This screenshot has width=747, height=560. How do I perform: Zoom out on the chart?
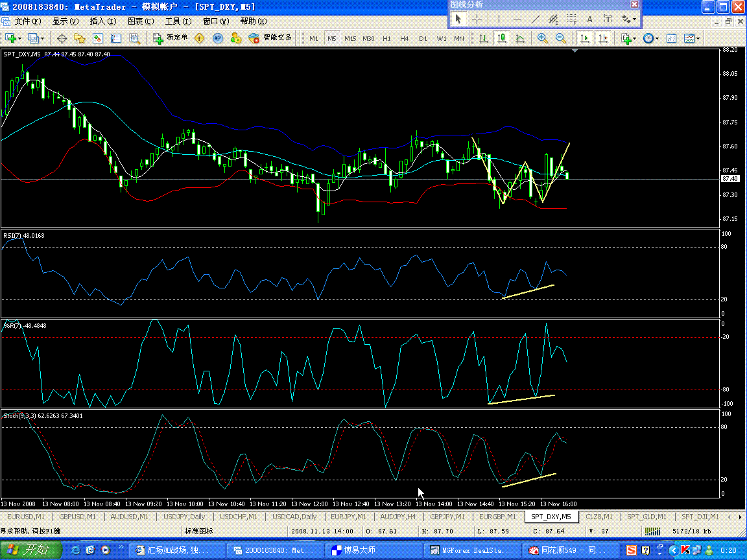pyautogui.click(x=561, y=39)
